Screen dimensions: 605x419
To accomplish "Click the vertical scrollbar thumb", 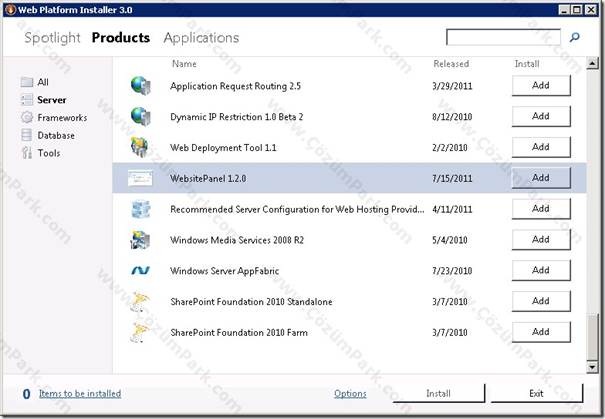I will (592, 337).
